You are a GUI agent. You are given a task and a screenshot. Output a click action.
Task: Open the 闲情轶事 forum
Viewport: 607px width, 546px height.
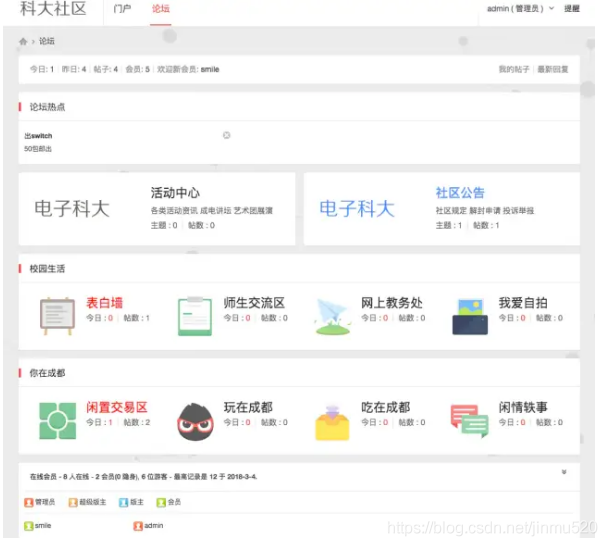(x=523, y=407)
